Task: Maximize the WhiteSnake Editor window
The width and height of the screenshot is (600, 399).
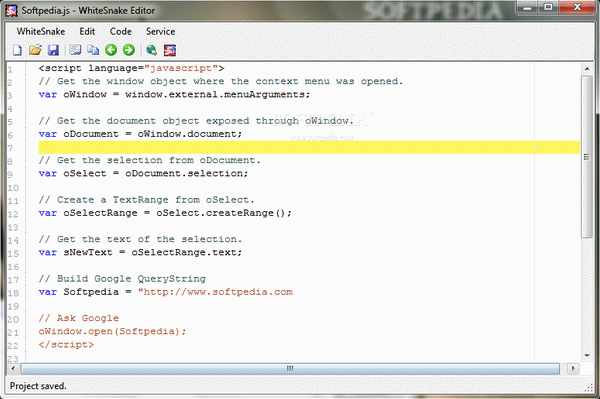Action: click(548, 7)
